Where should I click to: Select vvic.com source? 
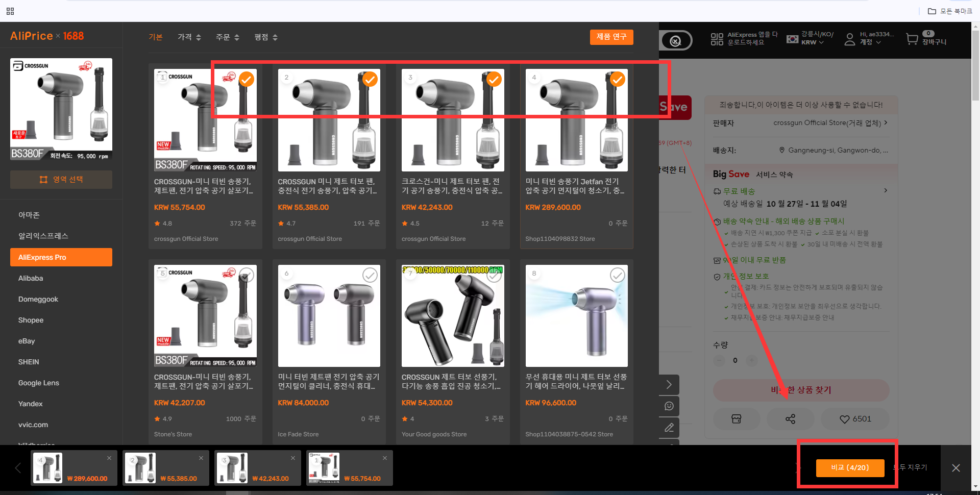click(33, 425)
